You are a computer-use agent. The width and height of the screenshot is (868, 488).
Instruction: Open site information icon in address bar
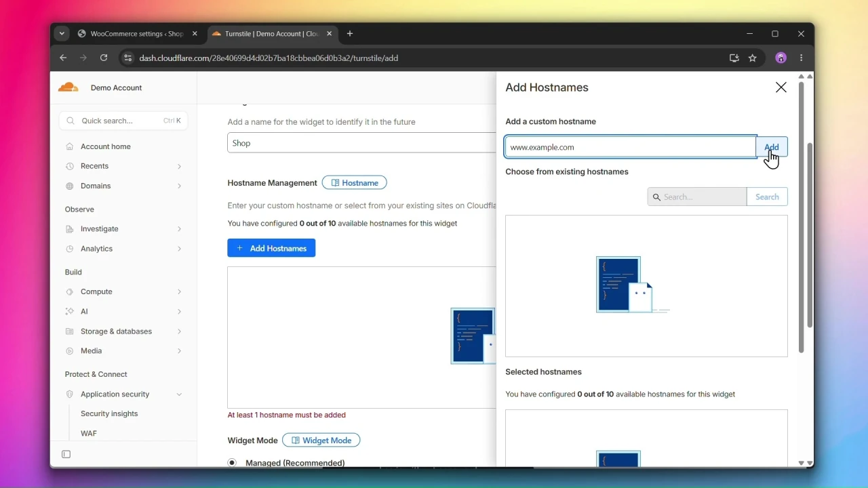pyautogui.click(x=127, y=58)
